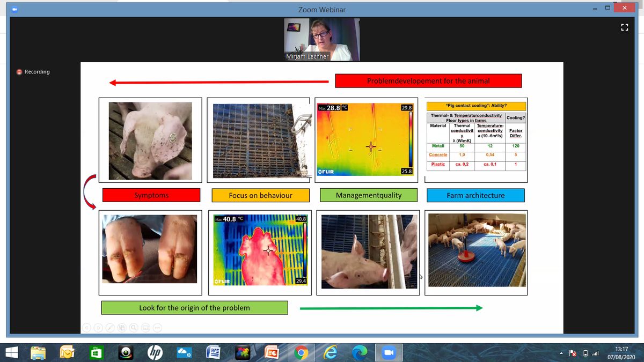Viewport: 644px width, 362px height.
Task: Switch to the Zoom taskbar button
Action: coord(388,353)
